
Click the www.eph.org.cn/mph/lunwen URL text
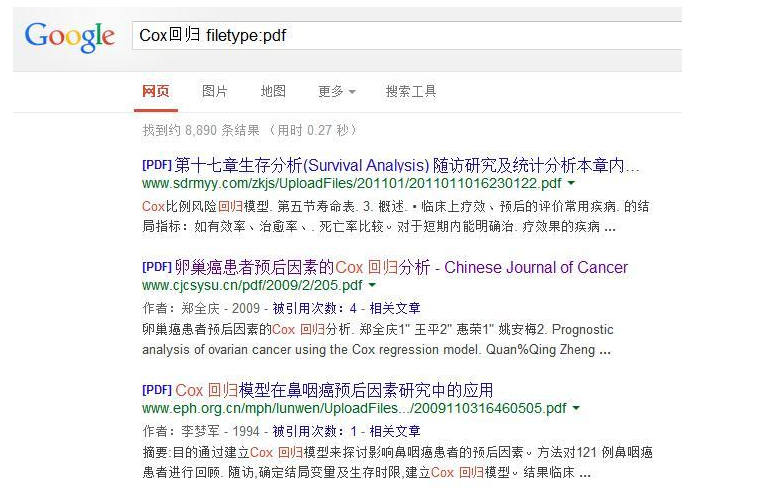click(x=354, y=408)
